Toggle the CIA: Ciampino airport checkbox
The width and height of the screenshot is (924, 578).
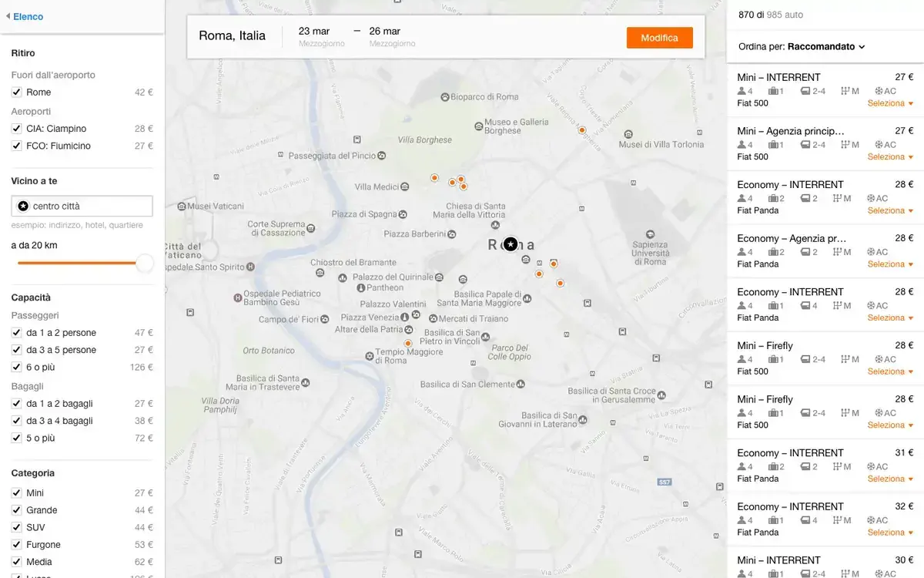click(x=16, y=129)
